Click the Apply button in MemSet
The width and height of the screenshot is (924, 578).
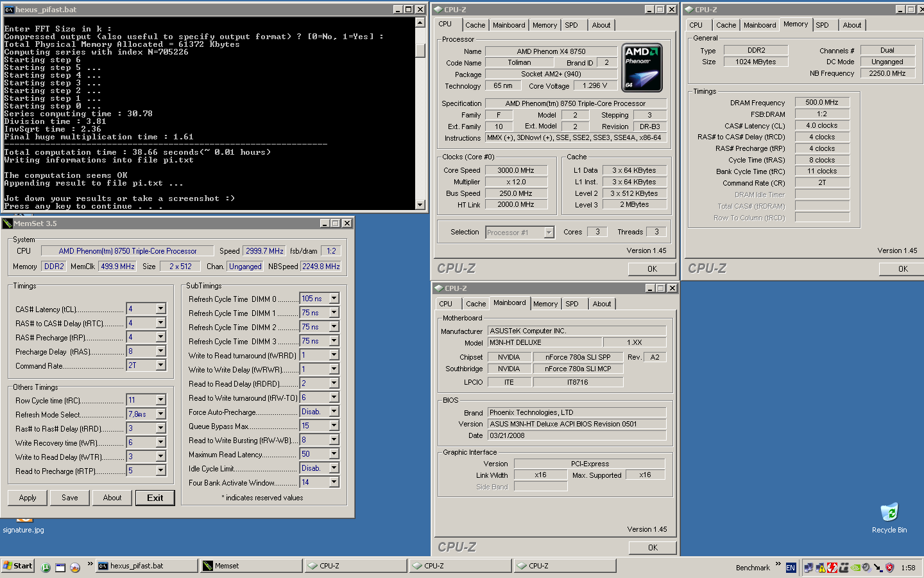(28, 498)
